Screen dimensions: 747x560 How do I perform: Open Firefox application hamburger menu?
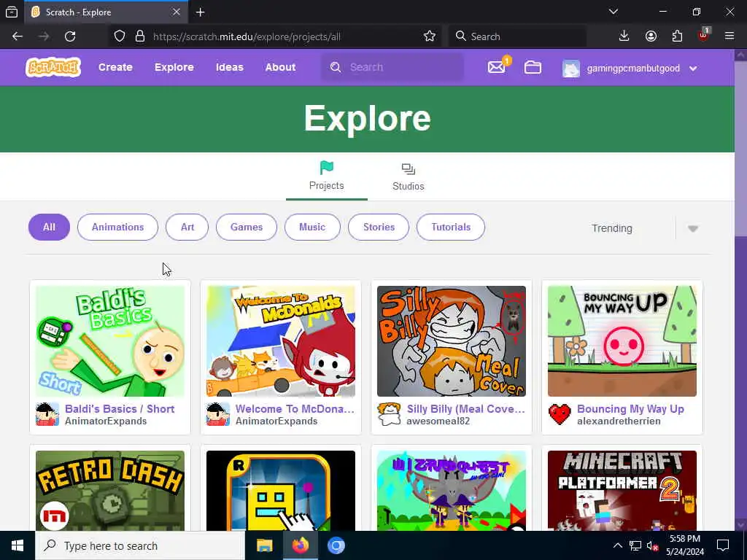(729, 36)
